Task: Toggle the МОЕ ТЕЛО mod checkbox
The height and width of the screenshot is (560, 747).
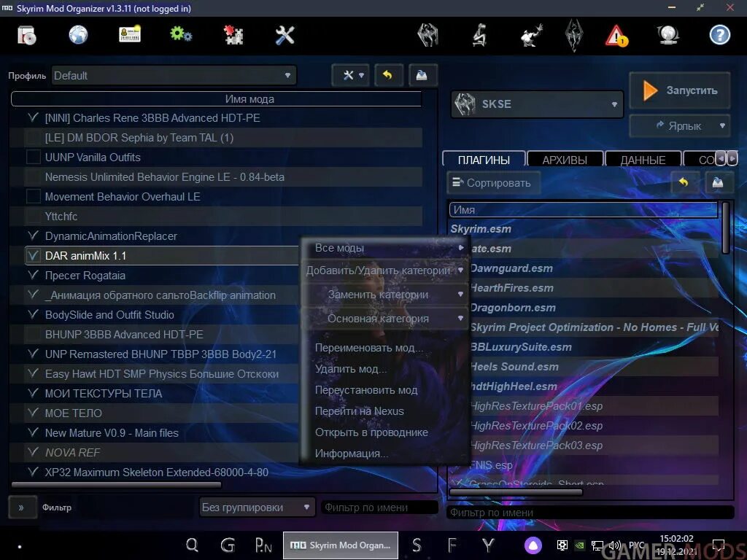Action: [x=33, y=413]
